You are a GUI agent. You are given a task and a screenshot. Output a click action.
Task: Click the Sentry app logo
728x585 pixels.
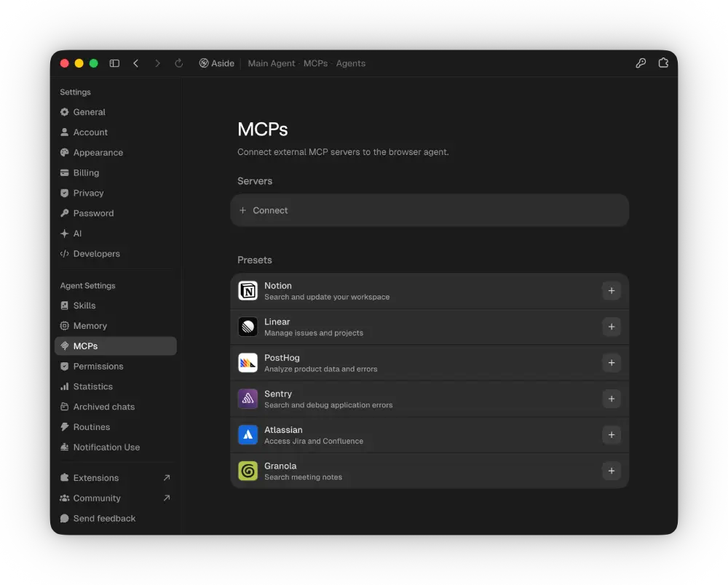(248, 399)
